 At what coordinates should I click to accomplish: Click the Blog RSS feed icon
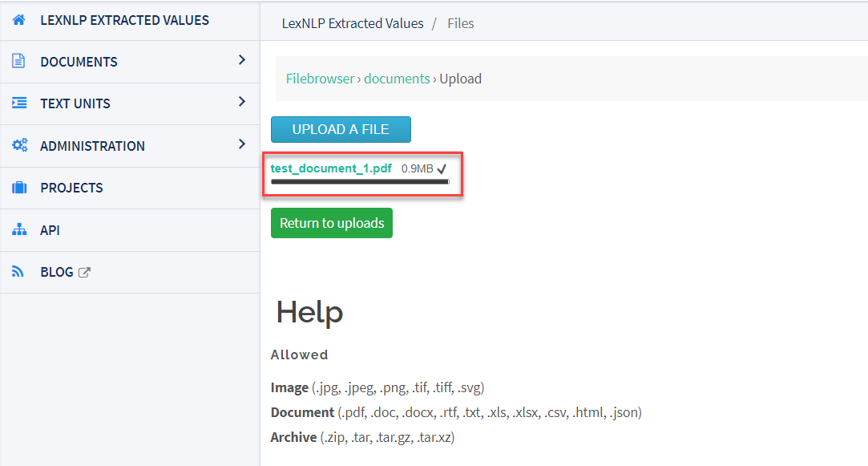point(18,272)
